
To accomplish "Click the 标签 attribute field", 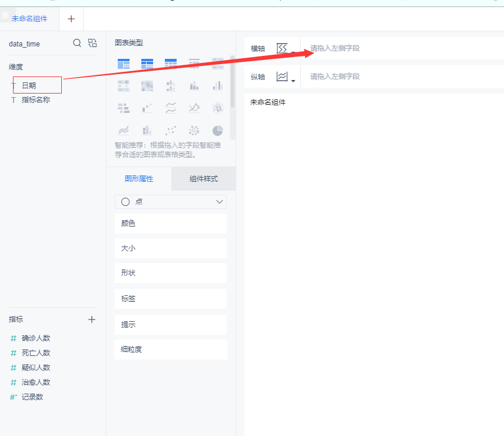I will pos(171,299).
